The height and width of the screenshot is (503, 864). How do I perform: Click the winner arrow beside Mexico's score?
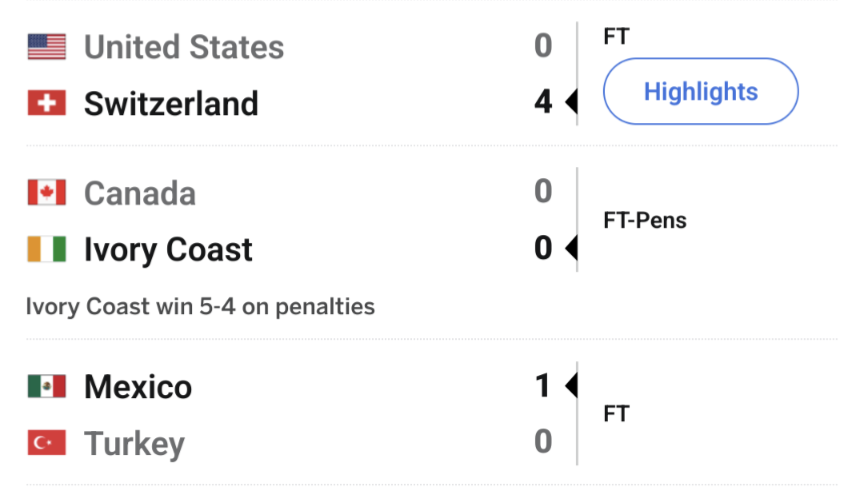click(571, 385)
